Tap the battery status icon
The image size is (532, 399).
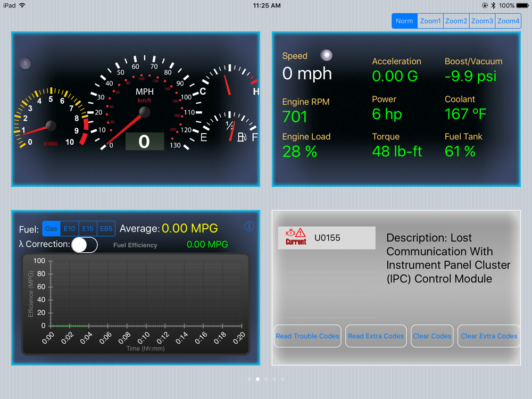pos(522,5)
